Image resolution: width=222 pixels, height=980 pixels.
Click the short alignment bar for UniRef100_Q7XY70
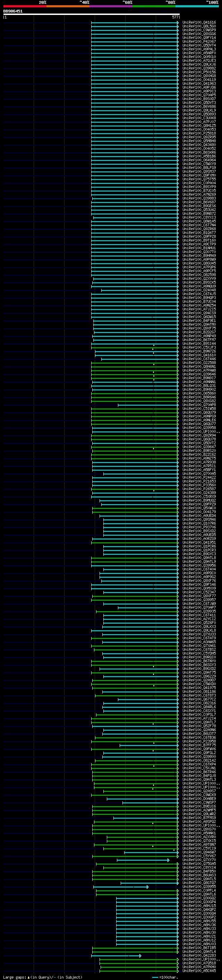click(143, 860)
